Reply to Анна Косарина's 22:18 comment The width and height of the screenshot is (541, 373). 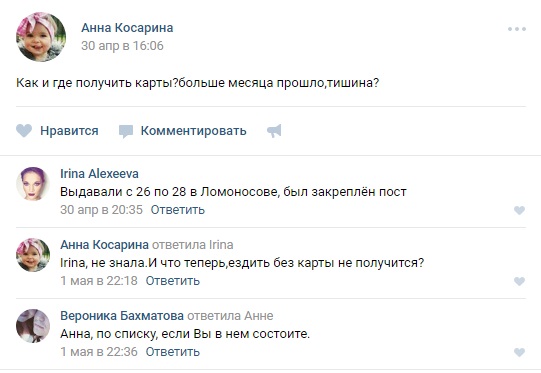pos(173,281)
